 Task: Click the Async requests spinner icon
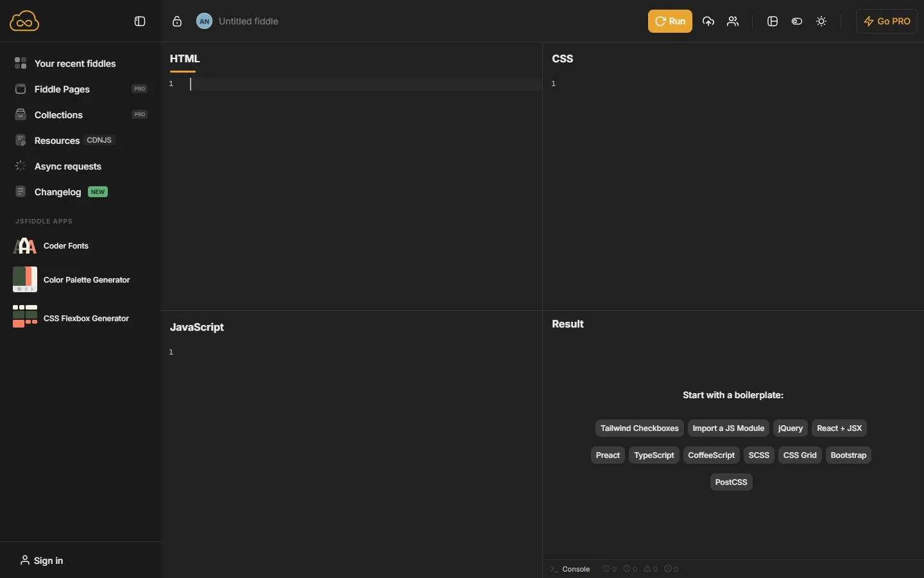pos(21,166)
